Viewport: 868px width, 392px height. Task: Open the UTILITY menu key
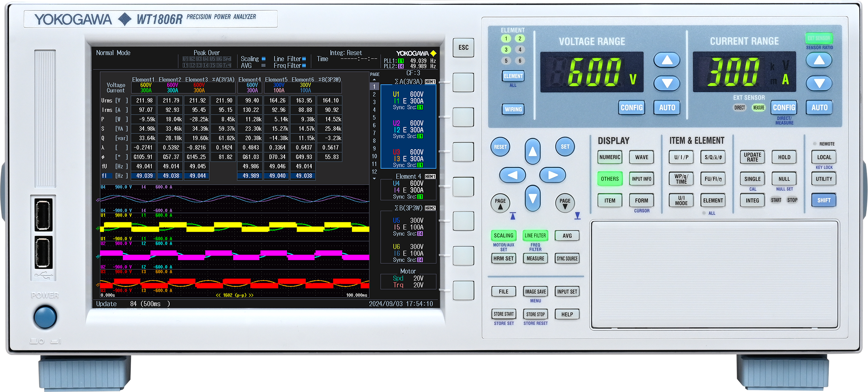point(824,179)
